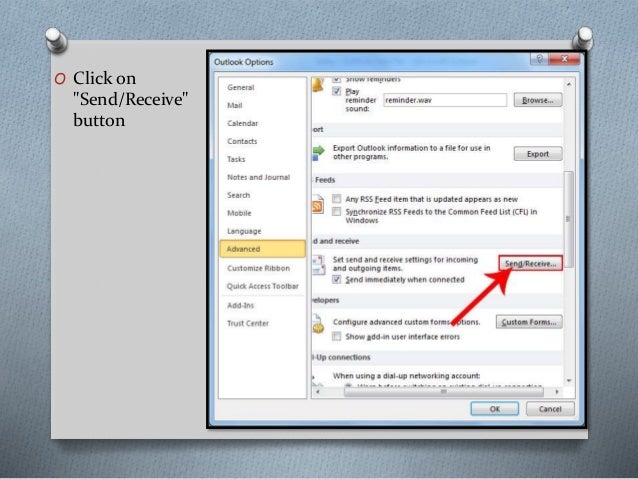Click the orange RSS feed icon
Viewport: 638px width, 479px height.
pyautogui.click(x=318, y=205)
